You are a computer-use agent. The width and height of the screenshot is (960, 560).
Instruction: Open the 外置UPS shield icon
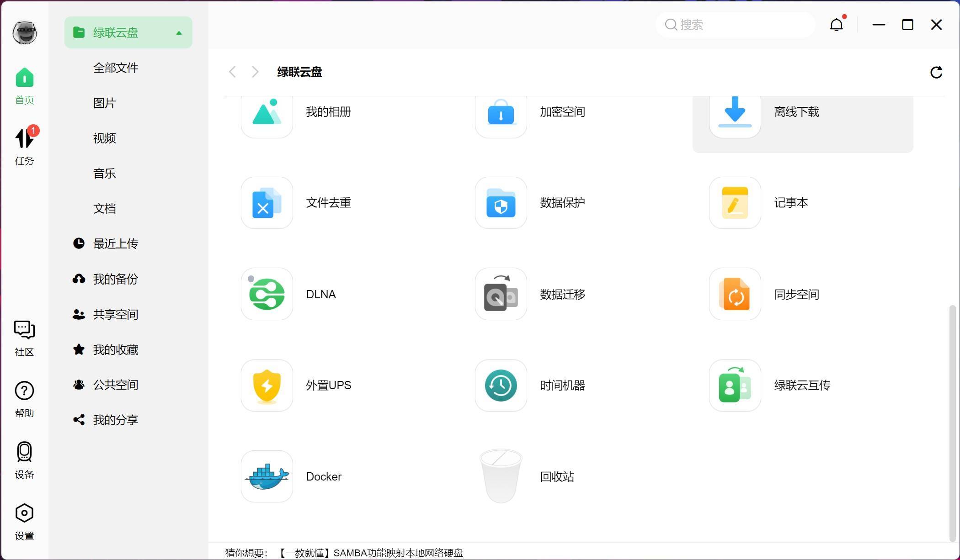click(267, 386)
